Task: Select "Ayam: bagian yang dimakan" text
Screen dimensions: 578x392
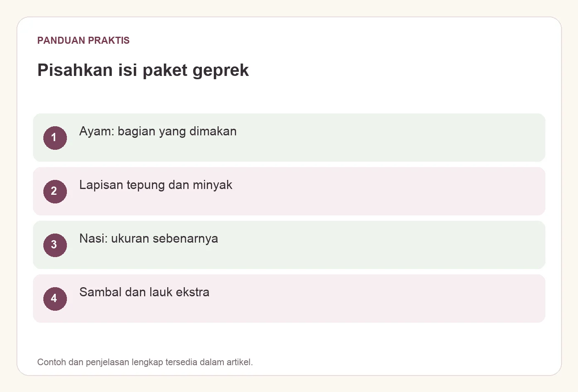Action: (158, 131)
